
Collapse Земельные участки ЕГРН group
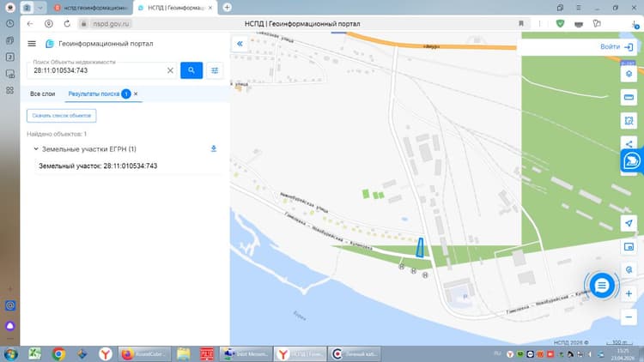[36, 149]
